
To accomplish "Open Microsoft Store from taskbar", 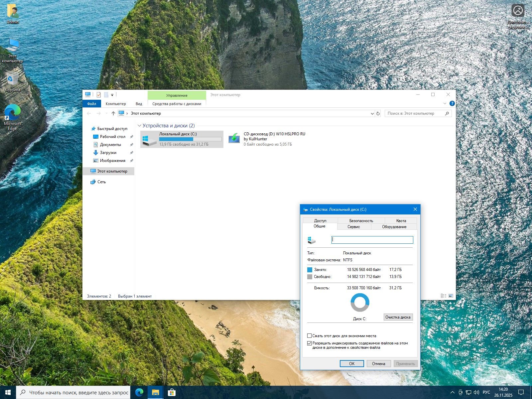I will click(172, 392).
